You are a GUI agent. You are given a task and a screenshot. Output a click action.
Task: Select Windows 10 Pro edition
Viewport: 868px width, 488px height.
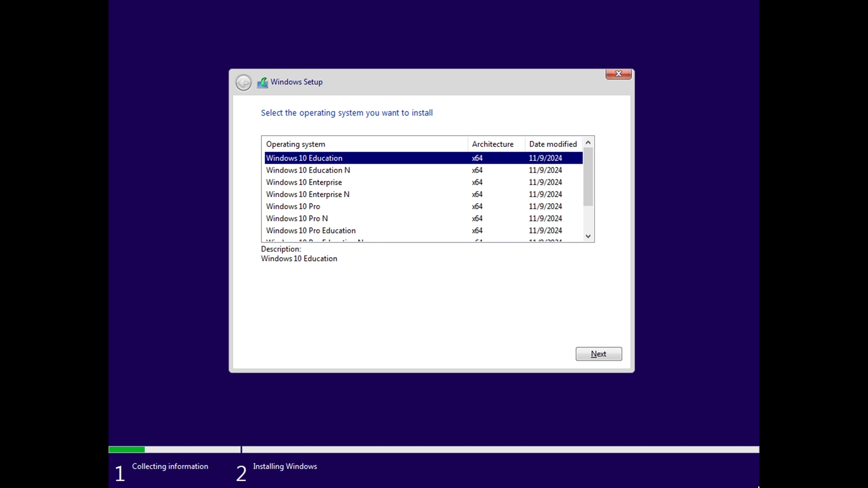click(x=424, y=206)
